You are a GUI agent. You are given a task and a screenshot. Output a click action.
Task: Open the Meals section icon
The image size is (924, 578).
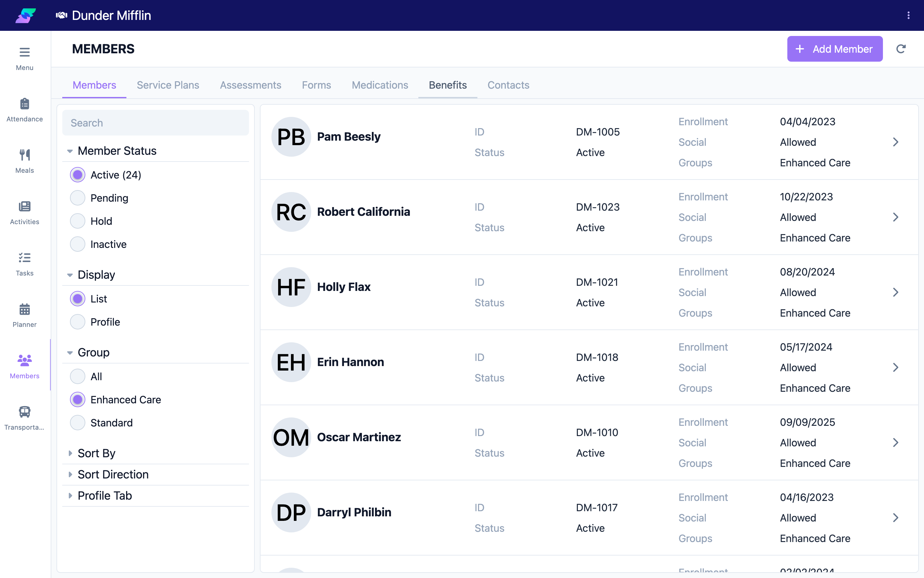(24, 155)
